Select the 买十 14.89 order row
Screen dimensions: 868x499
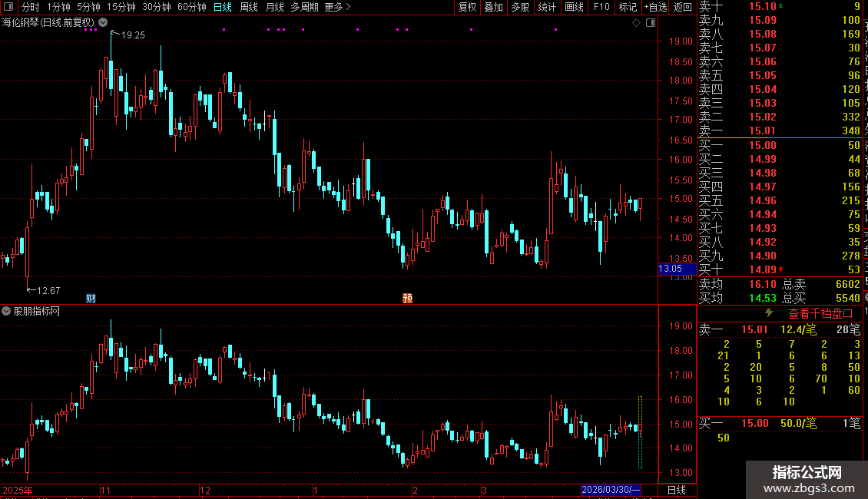coord(780,269)
